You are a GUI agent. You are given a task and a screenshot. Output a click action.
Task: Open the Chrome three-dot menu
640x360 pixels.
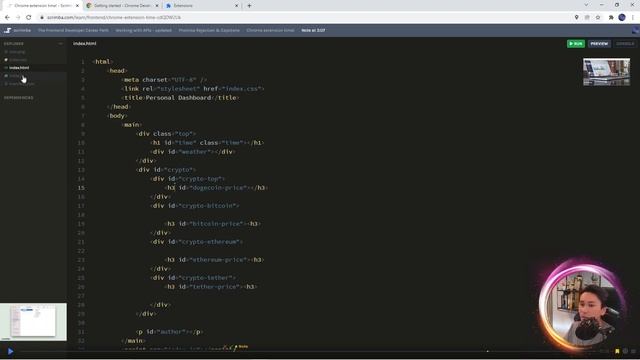633,18
